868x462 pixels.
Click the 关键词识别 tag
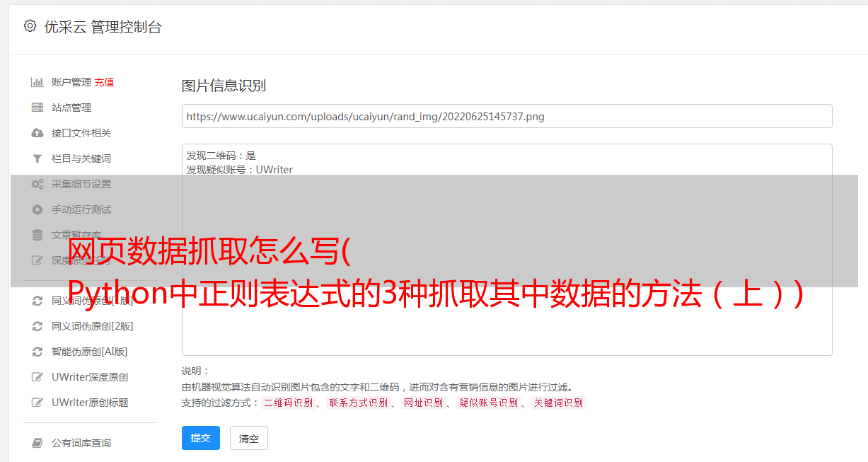click(558, 403)
